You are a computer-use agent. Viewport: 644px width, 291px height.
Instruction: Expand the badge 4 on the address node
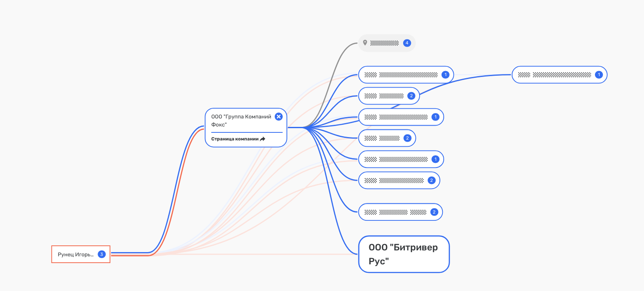[407, 43]
